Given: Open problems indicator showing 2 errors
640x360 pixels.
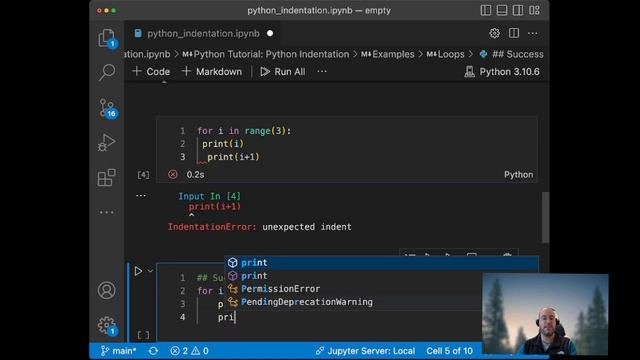Looking at the screenshot, I should (x=189, y=351).
